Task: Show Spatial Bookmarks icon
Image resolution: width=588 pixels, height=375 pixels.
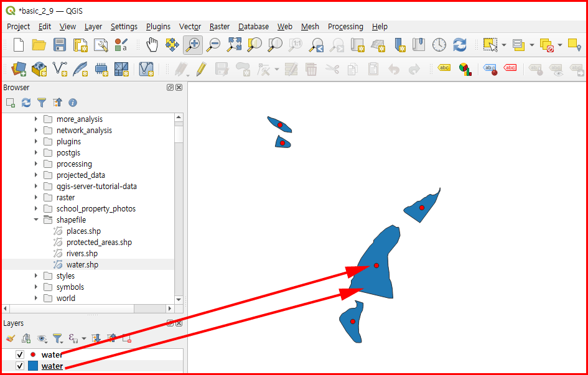Action: click(x=419, y=45)
